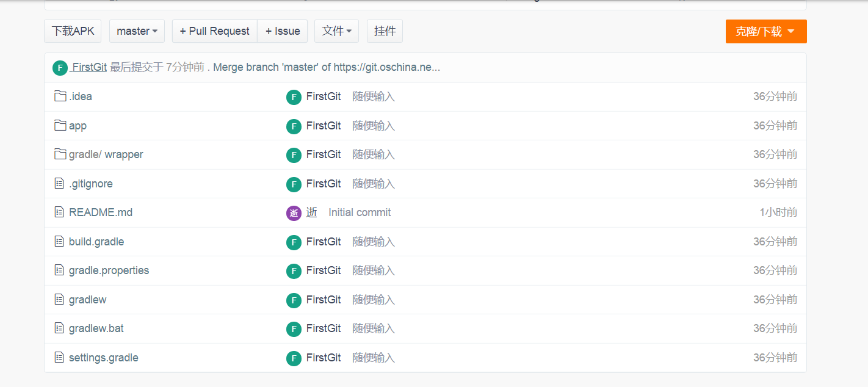Open the settings.gradle file
Screen dimensions: 868x387
click(x=104, y=358)
